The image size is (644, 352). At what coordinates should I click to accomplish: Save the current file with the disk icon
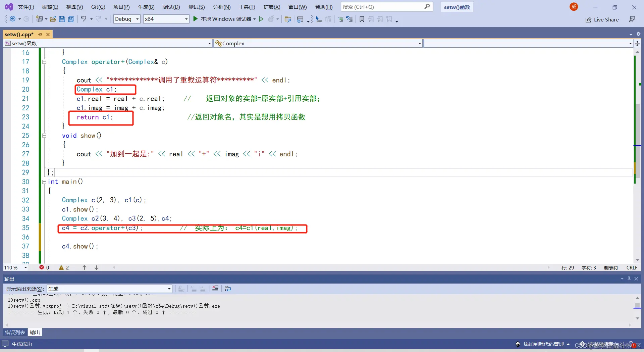coord(62,19)
